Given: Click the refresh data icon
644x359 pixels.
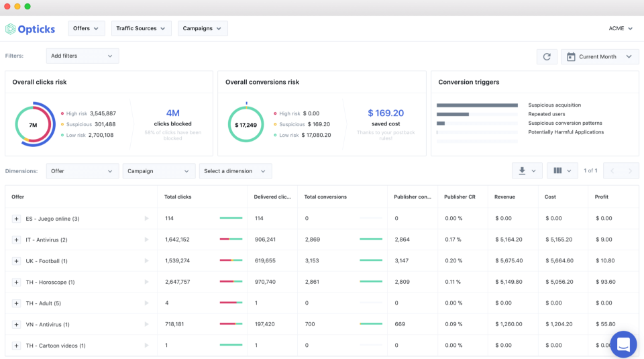Looking at the screenshot, I should [x=547, y=57].
